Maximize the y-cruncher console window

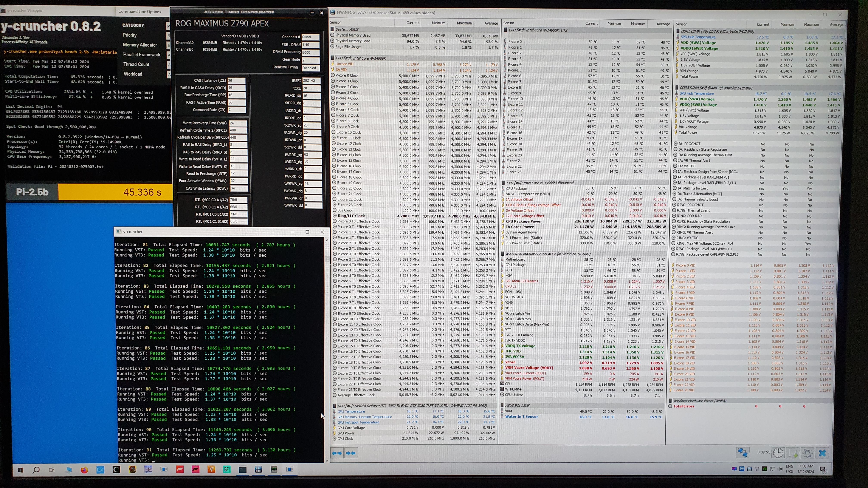[307, 232]
